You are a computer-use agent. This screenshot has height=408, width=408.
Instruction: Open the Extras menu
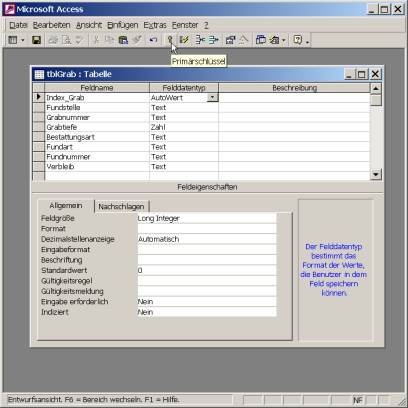[155, 25]
